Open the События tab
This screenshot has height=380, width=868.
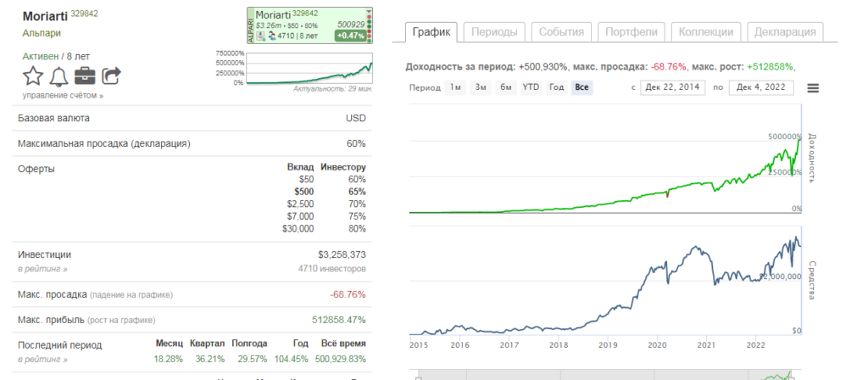(x=561, y=32)
